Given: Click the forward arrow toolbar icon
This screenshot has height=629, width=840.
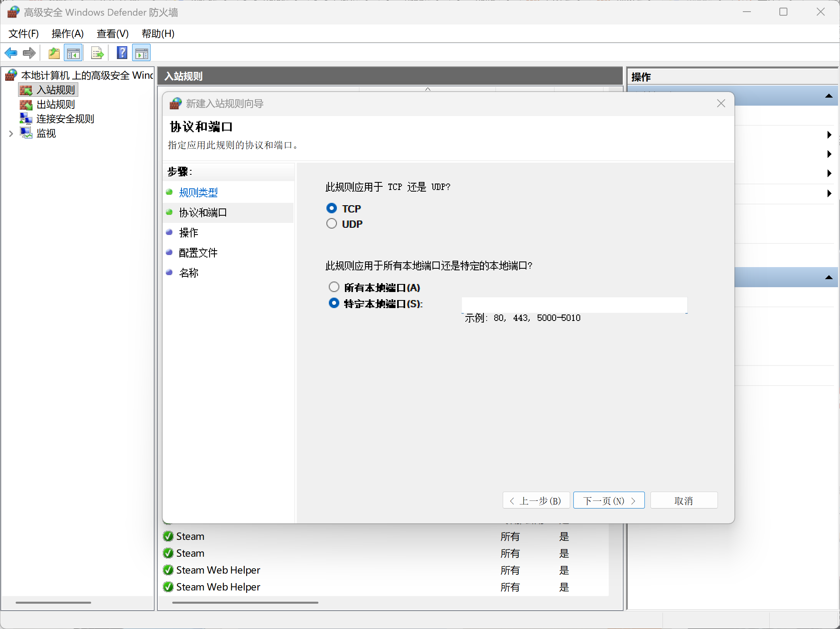Looking at the screenshot, I should [x=29, y=53].
